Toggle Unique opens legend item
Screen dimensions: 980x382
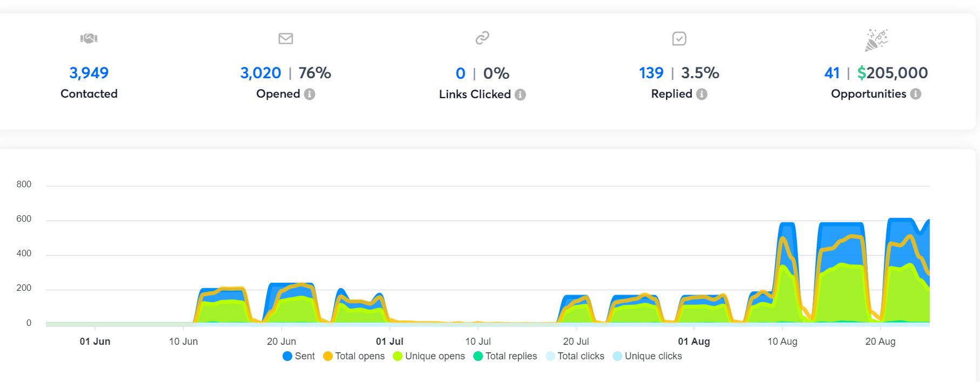click(x=429, y=356)
